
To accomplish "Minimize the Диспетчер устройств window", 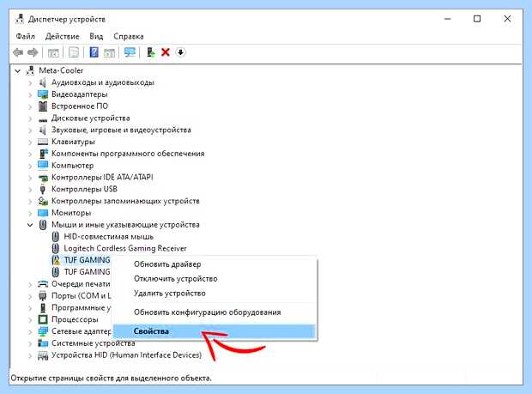I will pos(448,19).
